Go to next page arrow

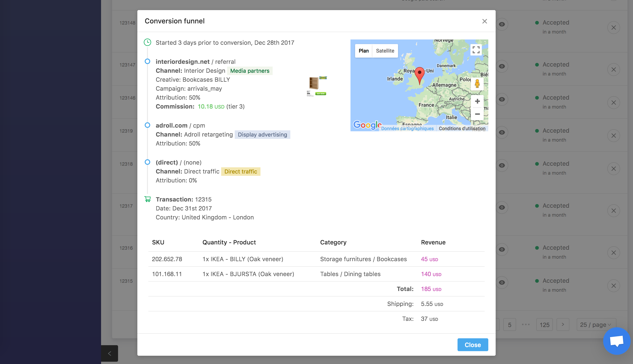tap(563, 325)
